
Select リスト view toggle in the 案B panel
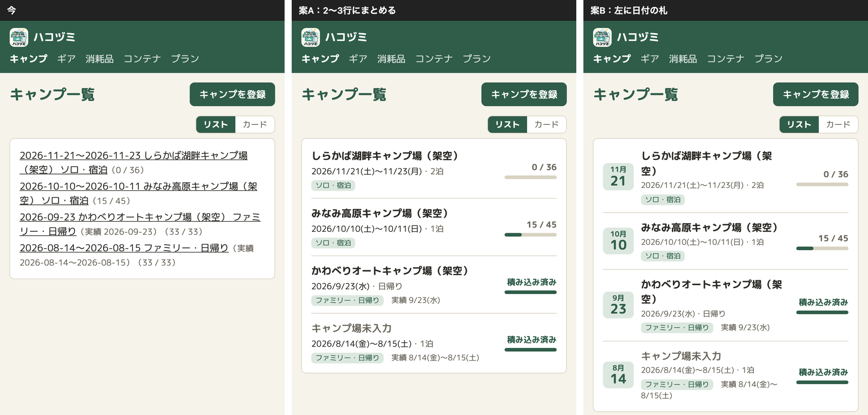click(x=799, y=124)
